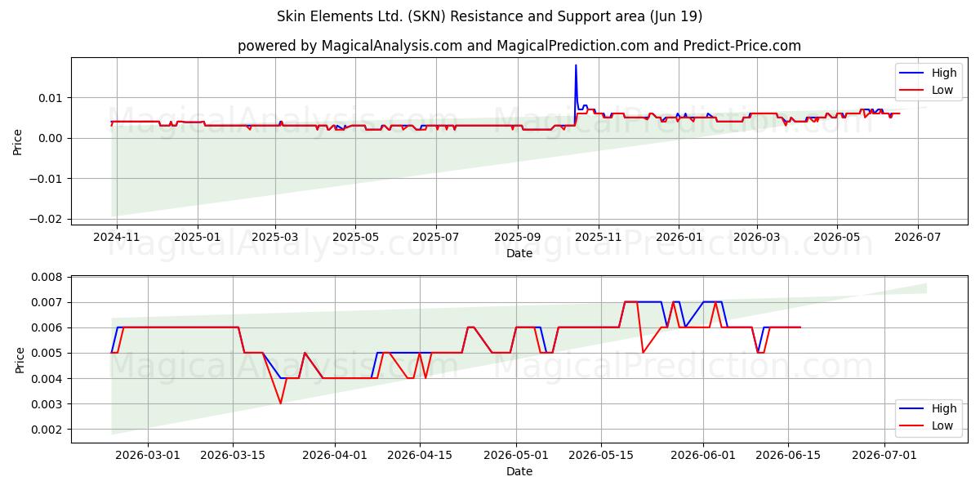The image size is (980, 490).
Task: Click the '−0.01' y-axis label in top chart
Action: point(47,178)
